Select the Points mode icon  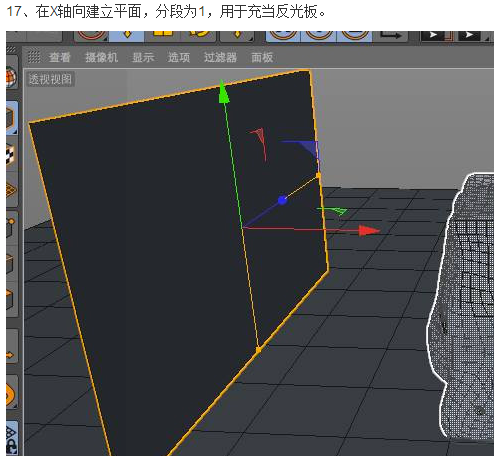click(x=11, y=228)
